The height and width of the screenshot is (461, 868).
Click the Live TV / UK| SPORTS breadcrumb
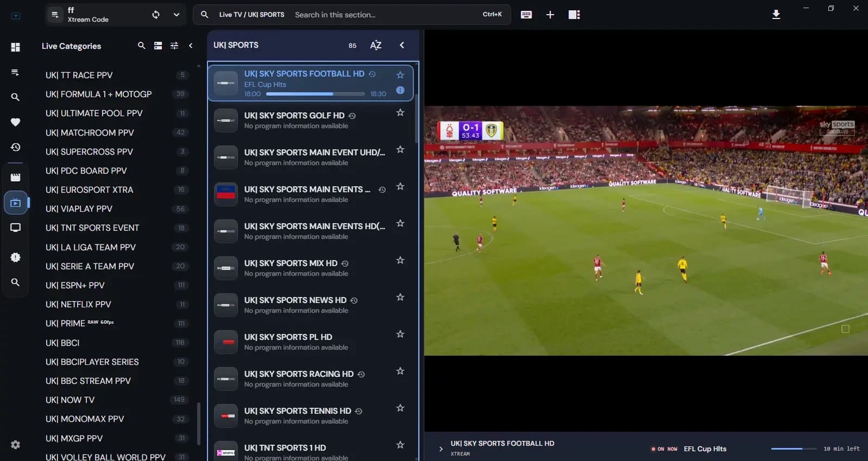coord(251,15)
